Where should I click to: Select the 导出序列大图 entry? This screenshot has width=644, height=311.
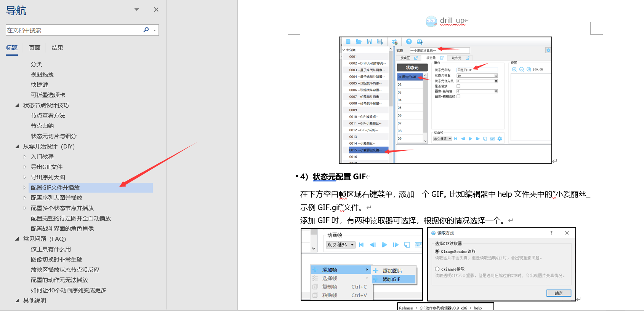pyautogui.click(x=48, y=177)
